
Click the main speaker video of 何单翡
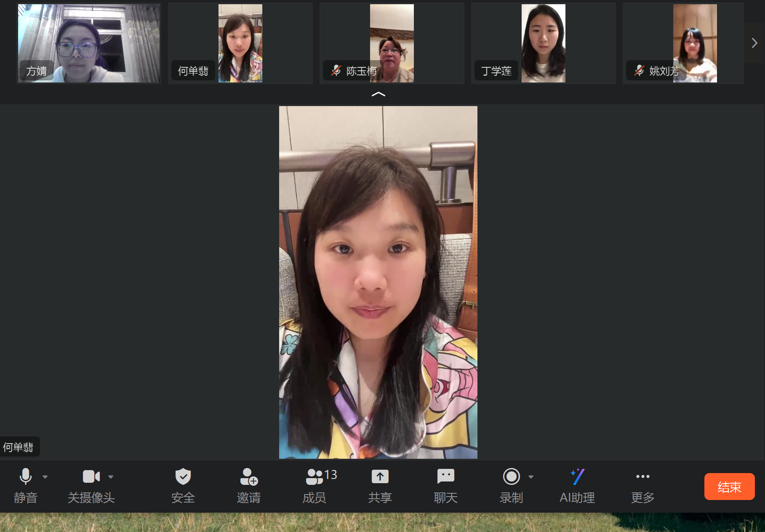(x=378, y=282)
